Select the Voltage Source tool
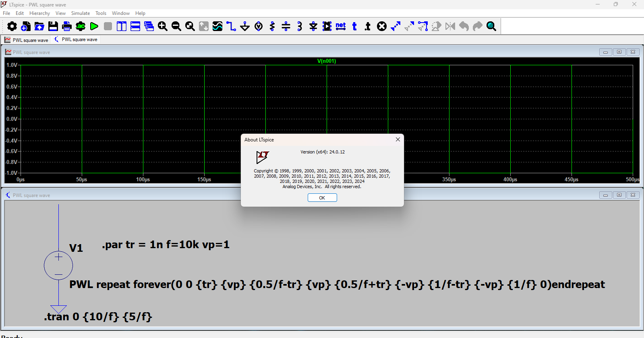 tap(259, 26)
